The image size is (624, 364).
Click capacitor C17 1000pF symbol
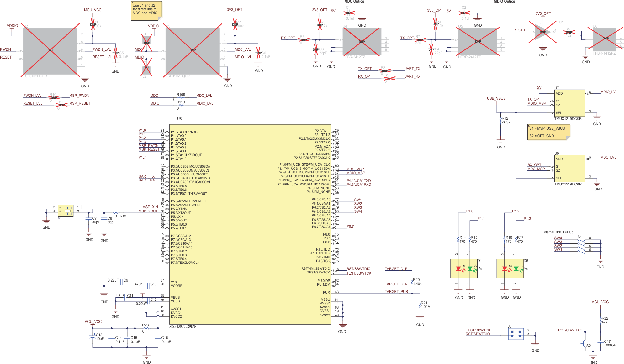(601, 342)
